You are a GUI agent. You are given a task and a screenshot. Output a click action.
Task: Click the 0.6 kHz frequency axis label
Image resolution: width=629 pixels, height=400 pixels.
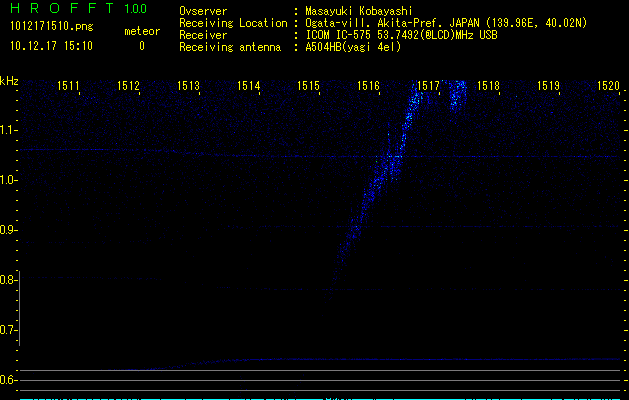pyautogui.click(x=7, y=380)
